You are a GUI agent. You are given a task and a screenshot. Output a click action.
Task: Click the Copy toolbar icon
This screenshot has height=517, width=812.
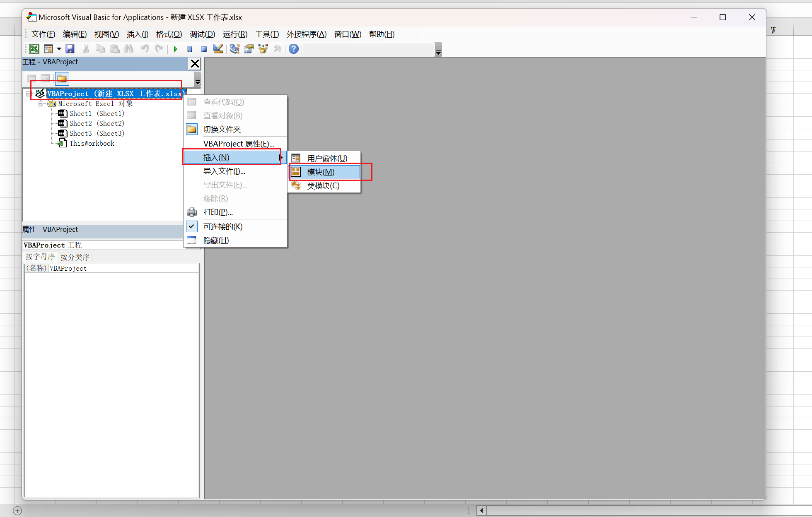click(100, 49)
